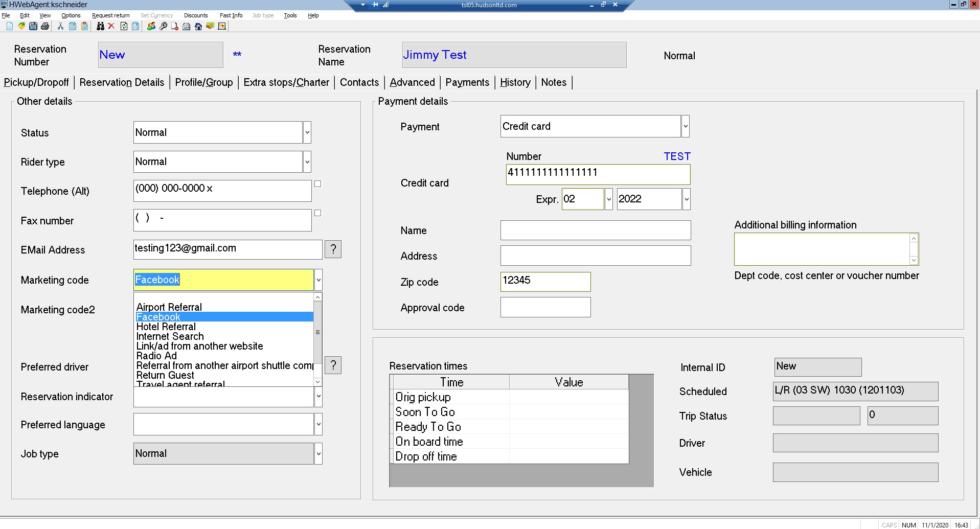Open the Fast Info menu
The width and height of the screenshot is (980, 529).
click(231, 15)
